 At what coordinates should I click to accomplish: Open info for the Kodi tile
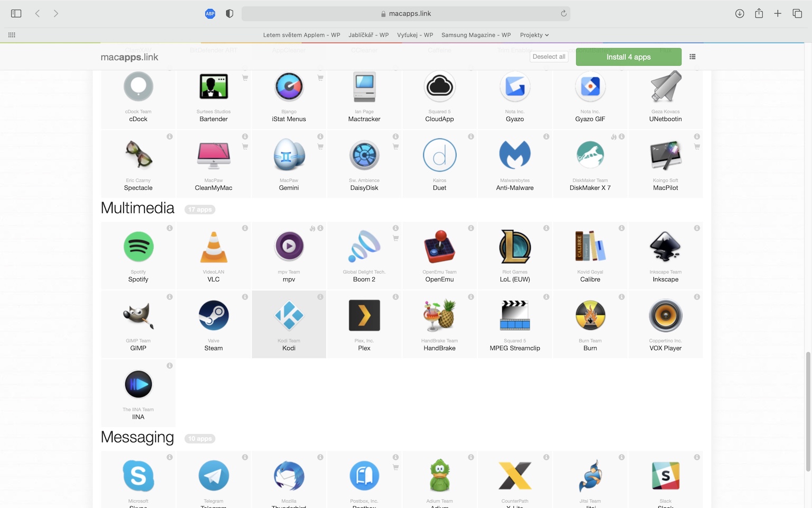pyautogui.click(x=320, y=297)
